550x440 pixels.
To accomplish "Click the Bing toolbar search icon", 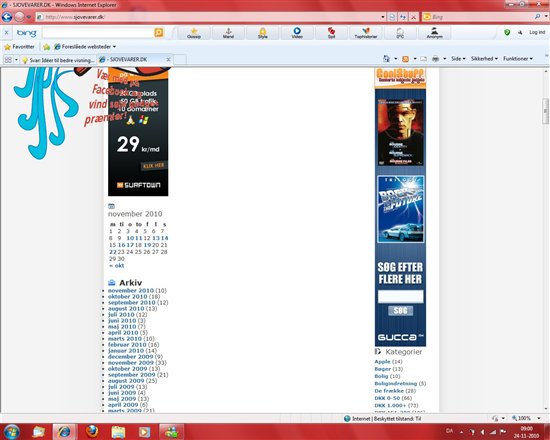I will pos(159,33).
